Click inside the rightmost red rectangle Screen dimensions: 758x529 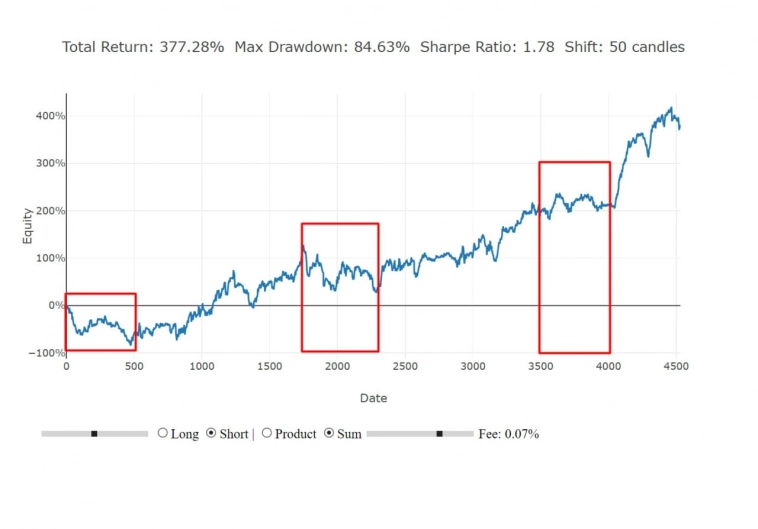tap(574, 258)
